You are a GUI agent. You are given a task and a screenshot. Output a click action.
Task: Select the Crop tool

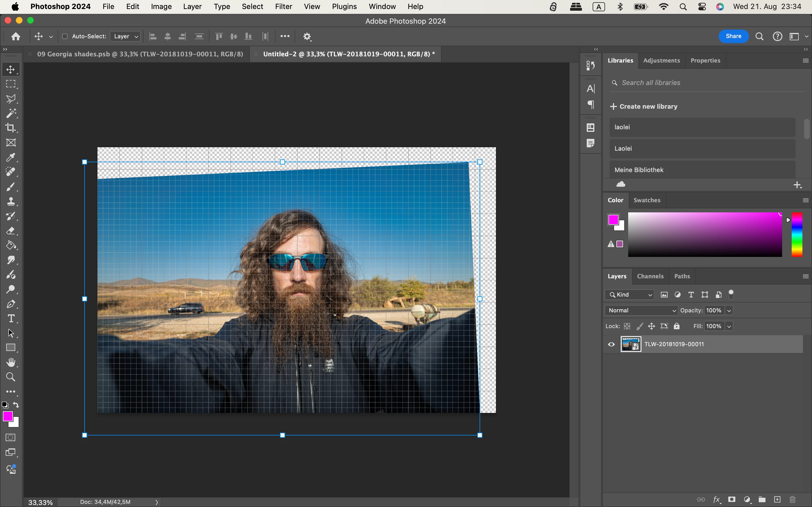(x=11, y=128)
